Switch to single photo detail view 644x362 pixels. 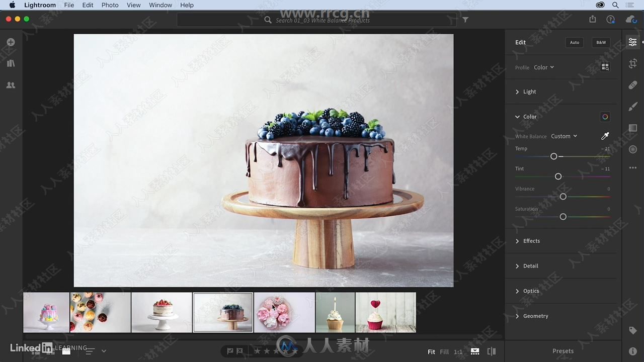66,351
